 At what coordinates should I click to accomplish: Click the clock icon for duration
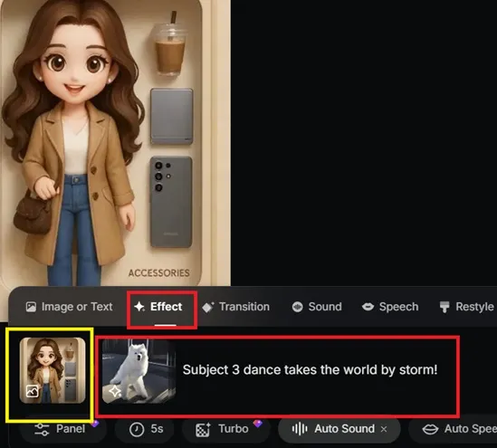(137, 430)
